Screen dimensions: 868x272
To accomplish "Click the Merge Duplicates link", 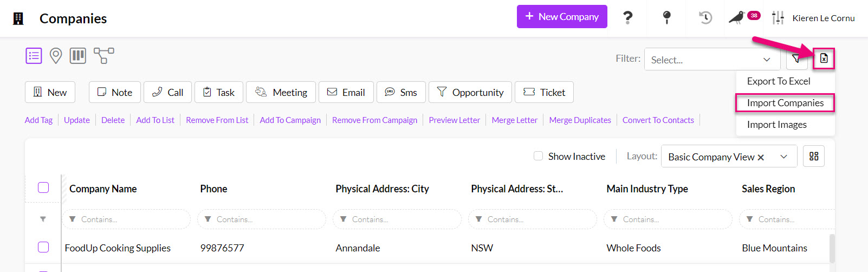I will [580, 120].
